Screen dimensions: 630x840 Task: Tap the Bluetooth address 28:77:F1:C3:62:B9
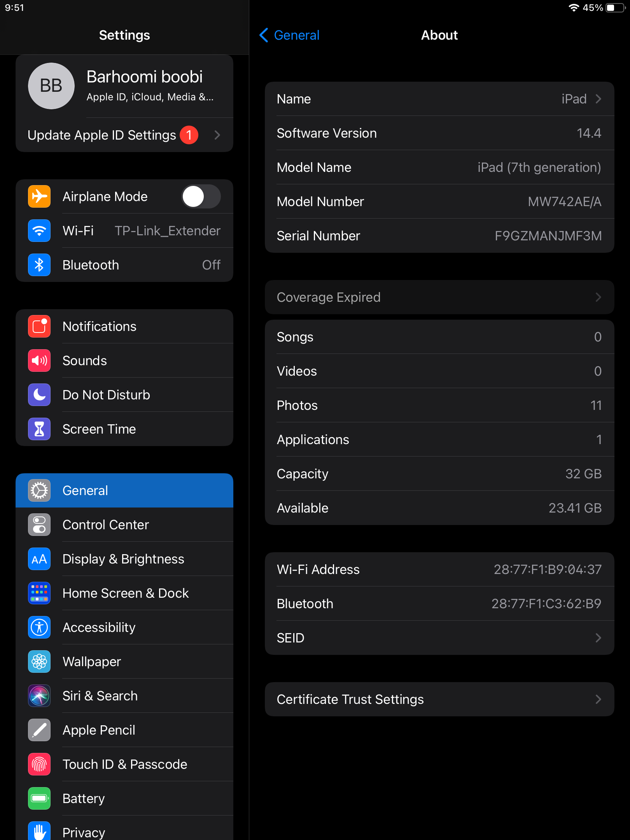coord(546,604)
